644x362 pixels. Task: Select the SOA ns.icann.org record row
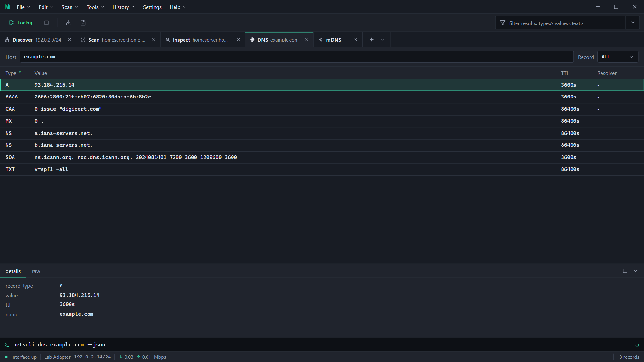click(322, 157)
